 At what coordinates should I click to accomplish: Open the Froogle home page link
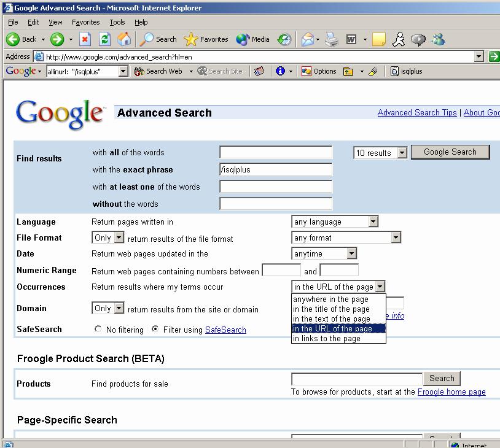[x=451, y=392]
